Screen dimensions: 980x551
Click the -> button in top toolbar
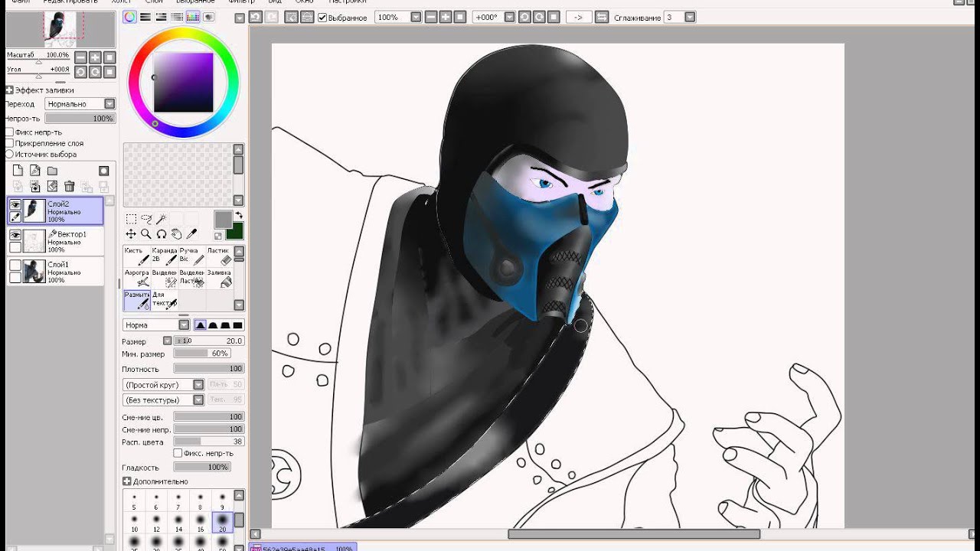pyautogui.click(x=577, y=17)
